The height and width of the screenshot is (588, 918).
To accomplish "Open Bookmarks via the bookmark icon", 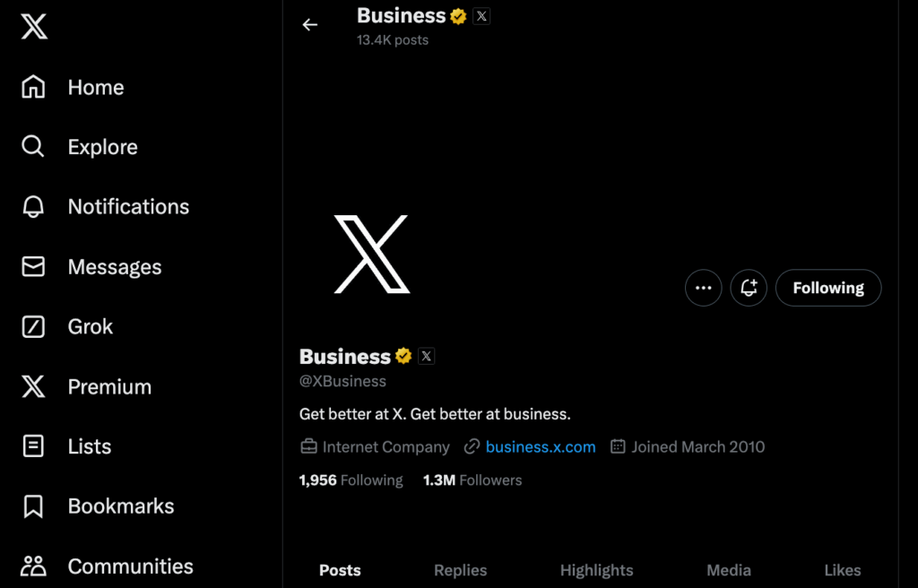I will (x=33, y=506).
